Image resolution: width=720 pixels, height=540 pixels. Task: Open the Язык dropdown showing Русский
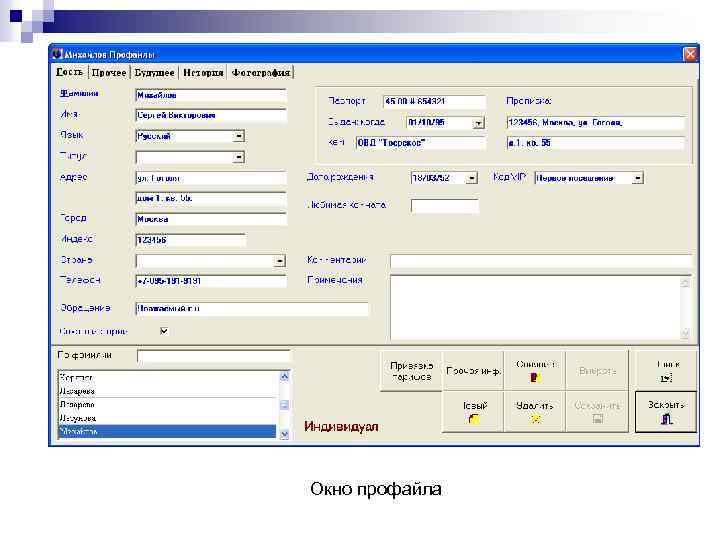click(x=238, y=136)
